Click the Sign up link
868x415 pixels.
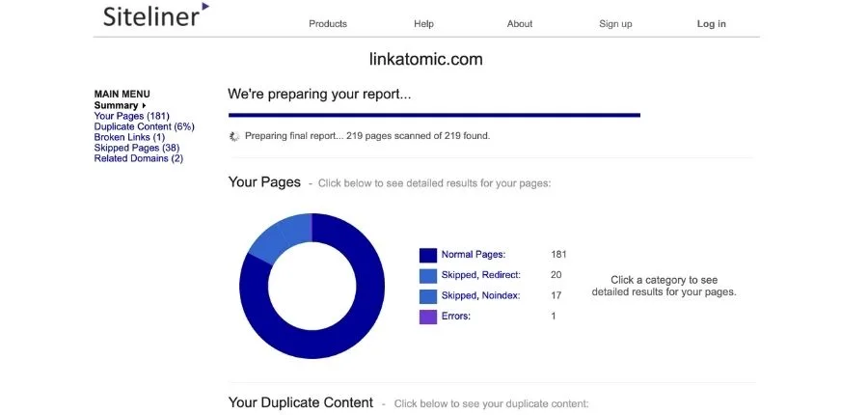615,24
